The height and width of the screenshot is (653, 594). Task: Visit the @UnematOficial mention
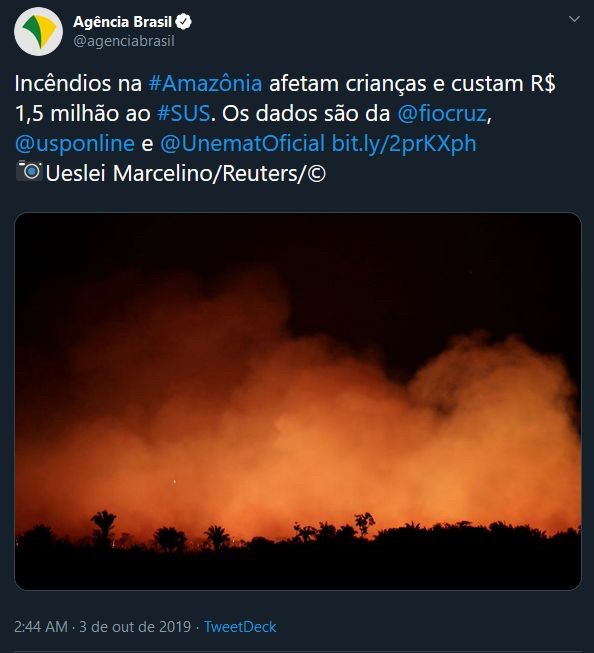pos(242,143)
